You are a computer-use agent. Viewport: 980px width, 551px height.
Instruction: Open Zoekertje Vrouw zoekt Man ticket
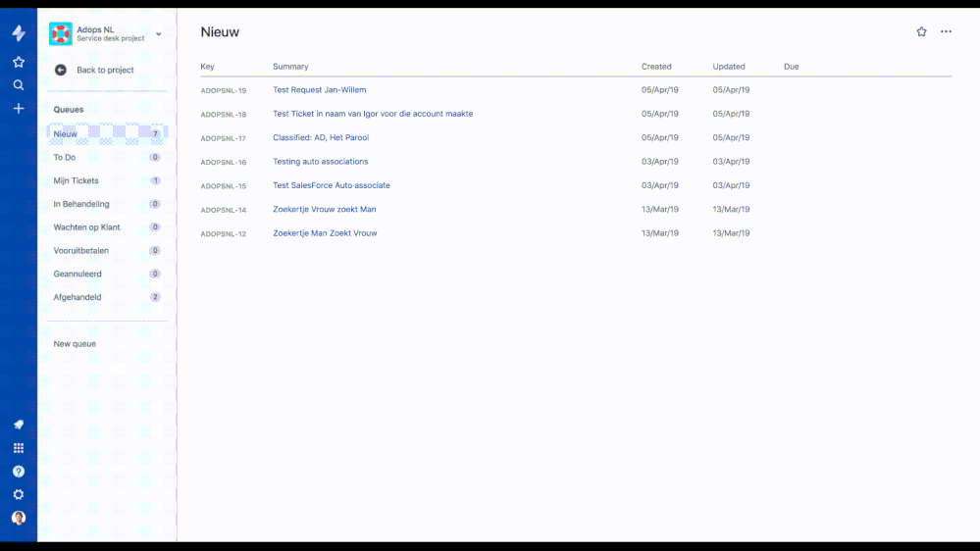(x=325, y=209)
